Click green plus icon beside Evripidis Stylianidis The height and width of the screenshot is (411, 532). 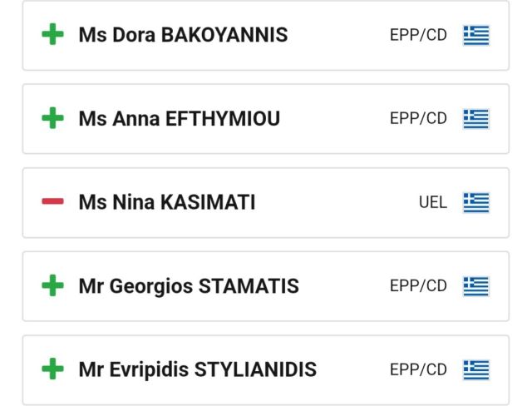(x=52, y=369)
